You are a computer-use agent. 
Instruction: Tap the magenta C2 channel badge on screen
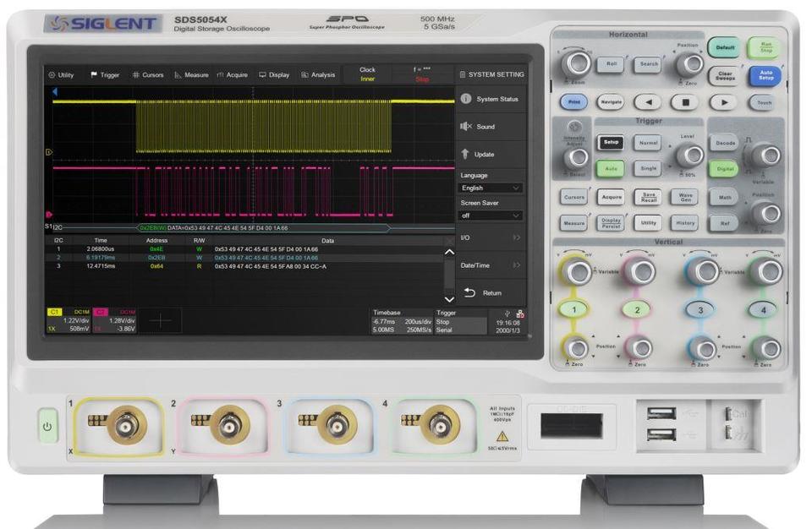[101, 312]
